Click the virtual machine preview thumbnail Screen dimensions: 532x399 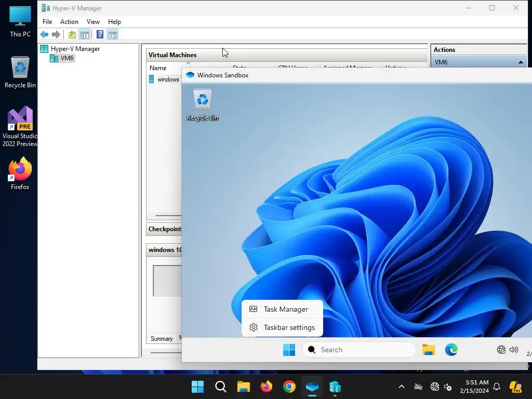coord(167,281)
